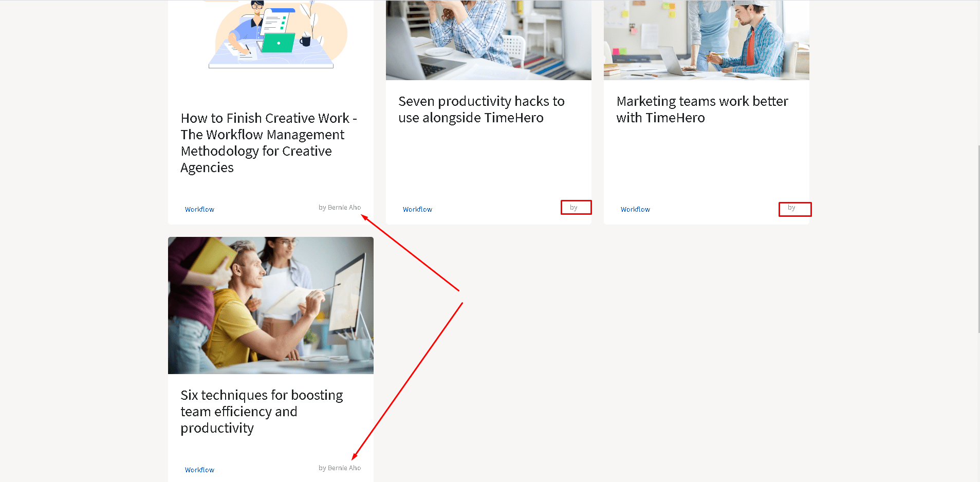Click Workflow tag under 'How to Finish Creative Work'

pos(199,210)
